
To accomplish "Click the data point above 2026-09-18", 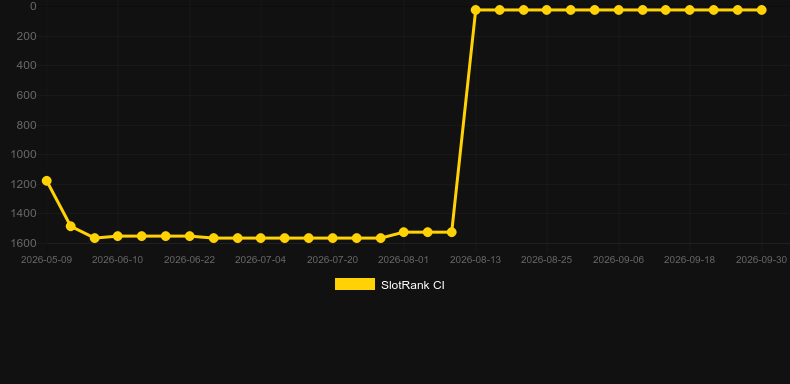I will pyautogui.click(x=690, y=10).
